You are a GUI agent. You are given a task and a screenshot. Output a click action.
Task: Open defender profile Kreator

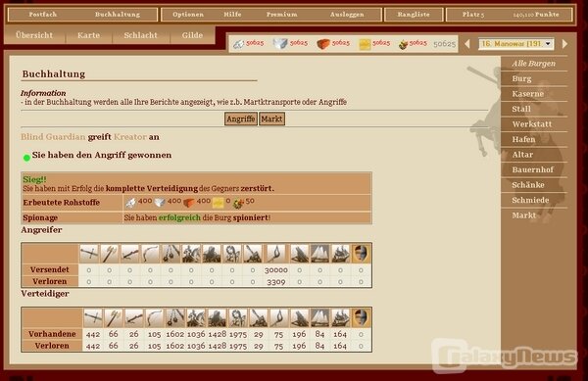129,137
